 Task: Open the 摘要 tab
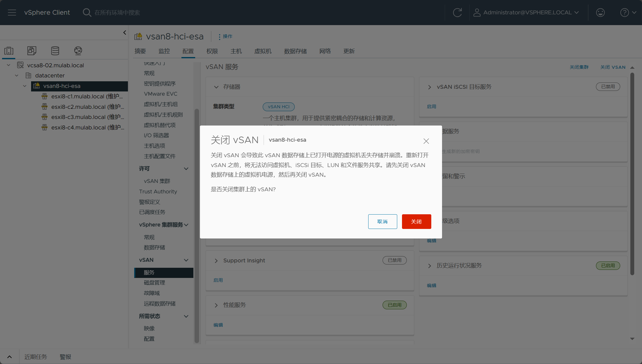coord(140,51)
